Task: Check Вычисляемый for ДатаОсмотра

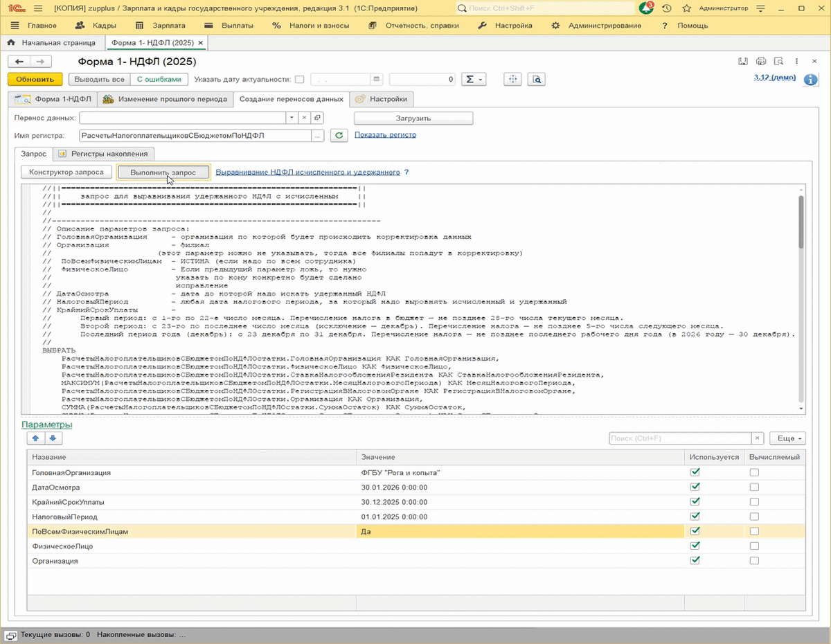Action: (x=754, y=487)
